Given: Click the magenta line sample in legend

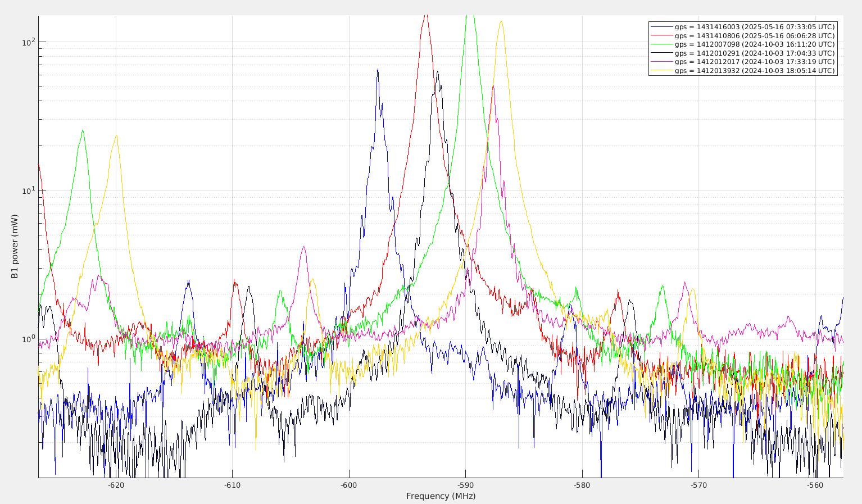Looking at the screenshot, I should [x=662, y=62].
